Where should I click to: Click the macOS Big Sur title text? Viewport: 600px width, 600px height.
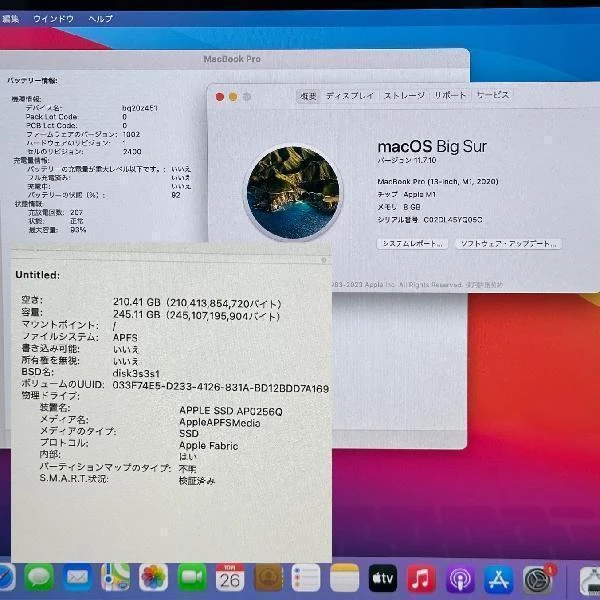432,147
